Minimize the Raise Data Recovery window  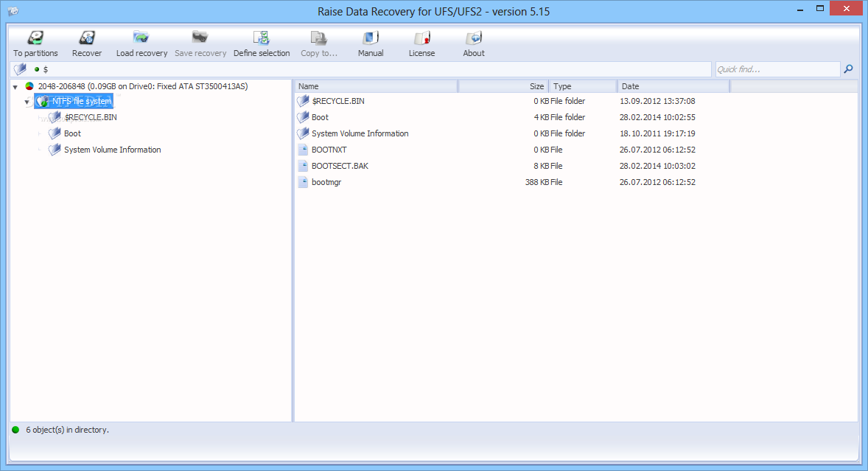tap(800, 10)
